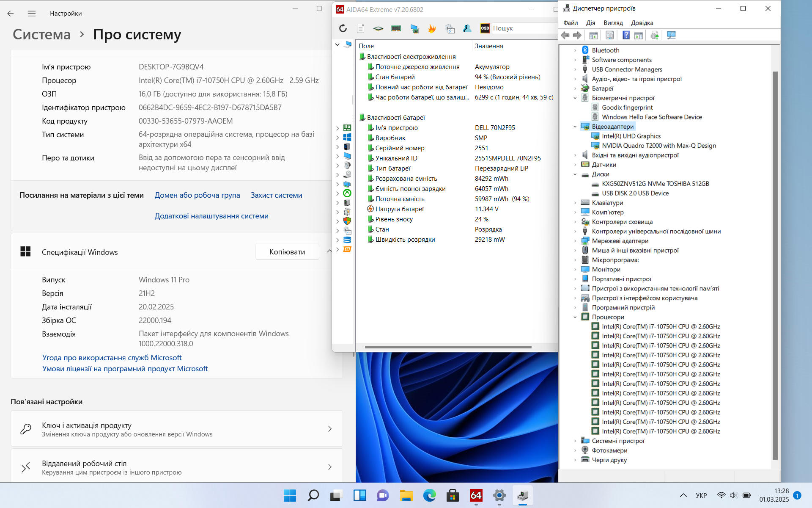Click the Help icon in Device Manager toolbar
The height and width of the screenshot is (508, 812).
tap(626, 36)
